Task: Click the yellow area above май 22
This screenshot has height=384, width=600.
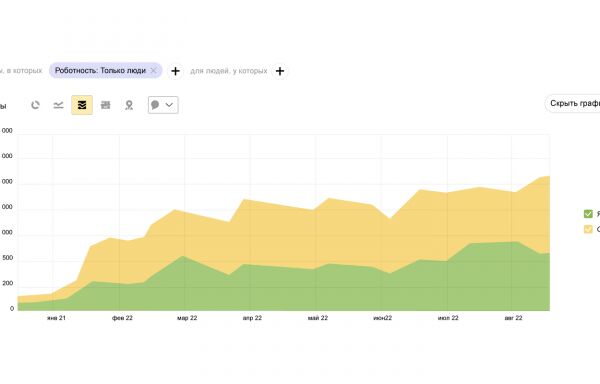Action: click(x=318, y=237)
